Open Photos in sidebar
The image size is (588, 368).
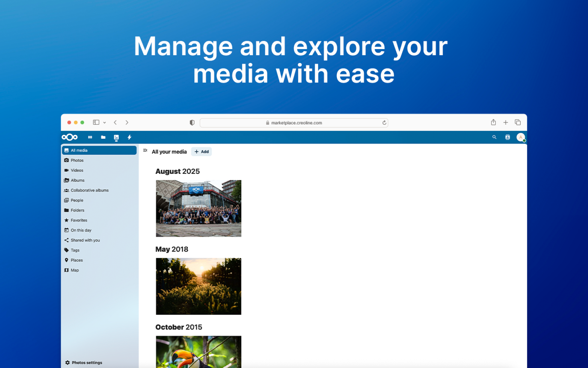click(99, 160)
